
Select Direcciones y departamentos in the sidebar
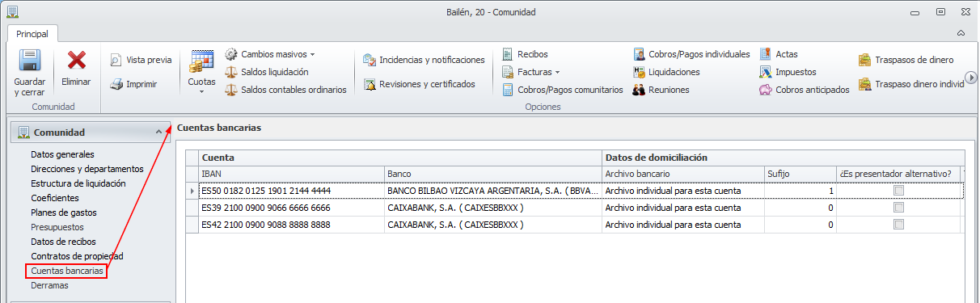[87, 169]
